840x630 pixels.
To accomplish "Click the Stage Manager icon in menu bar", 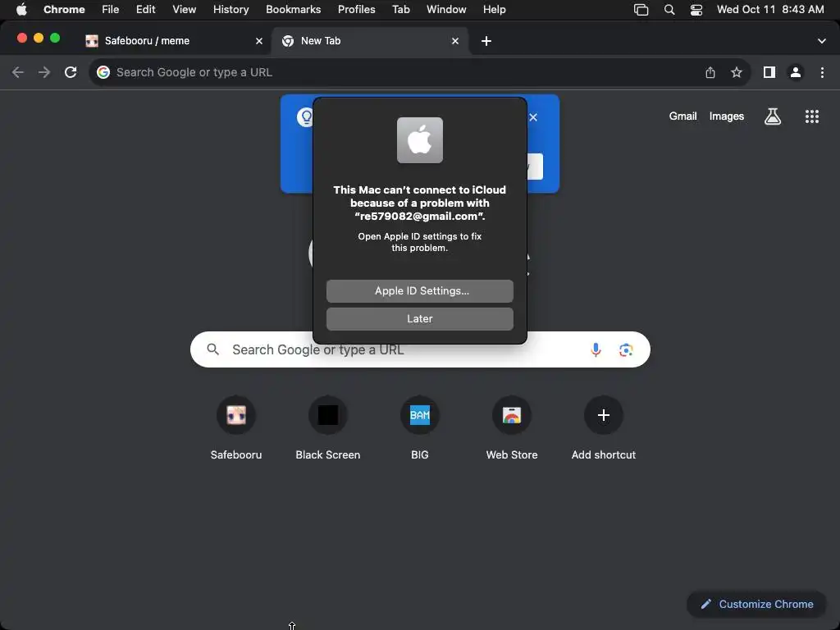I will click(x=641, y=10).
